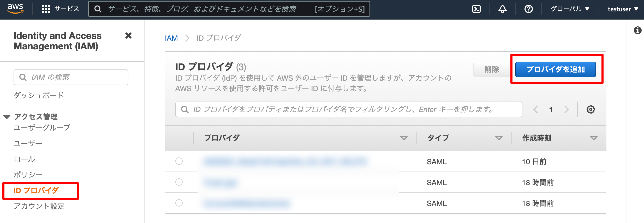Open the notifications bell icon
This screenshot has width=644, height=223.
[x=502, y=9]
